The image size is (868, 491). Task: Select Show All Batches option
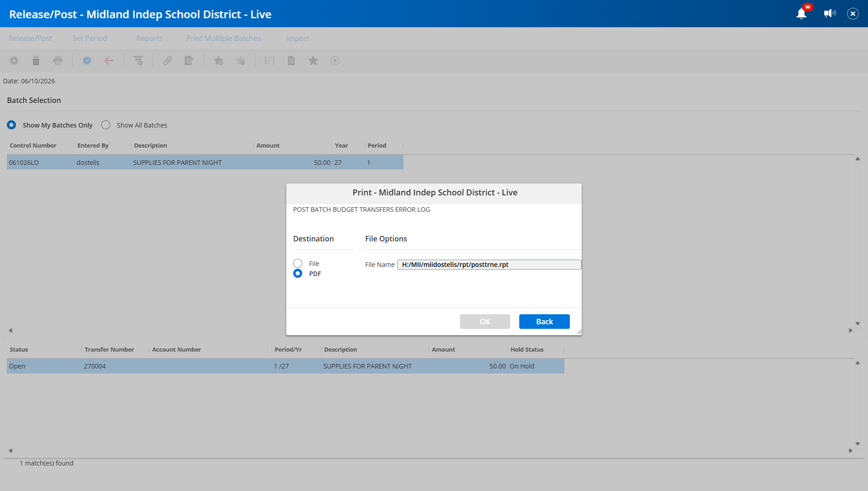click(x=106, y=125)
